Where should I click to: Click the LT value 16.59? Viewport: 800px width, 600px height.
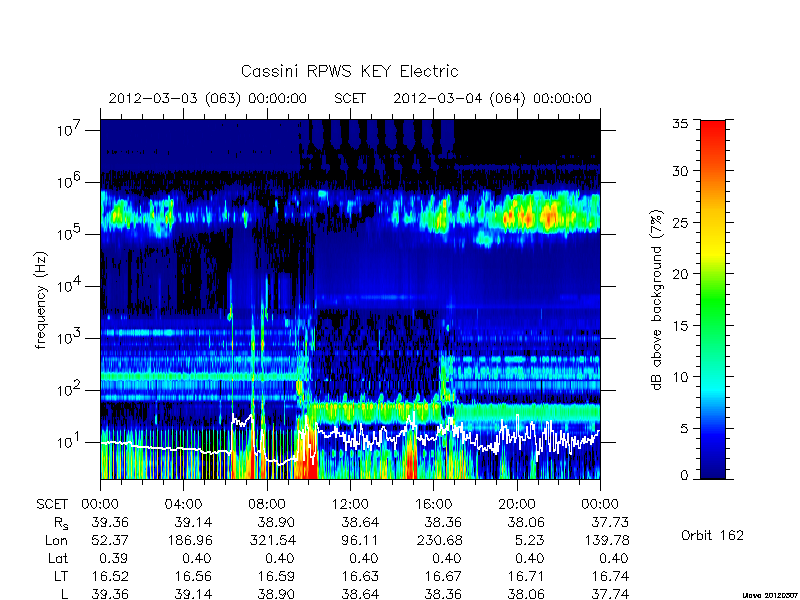(x=277, y=576)
